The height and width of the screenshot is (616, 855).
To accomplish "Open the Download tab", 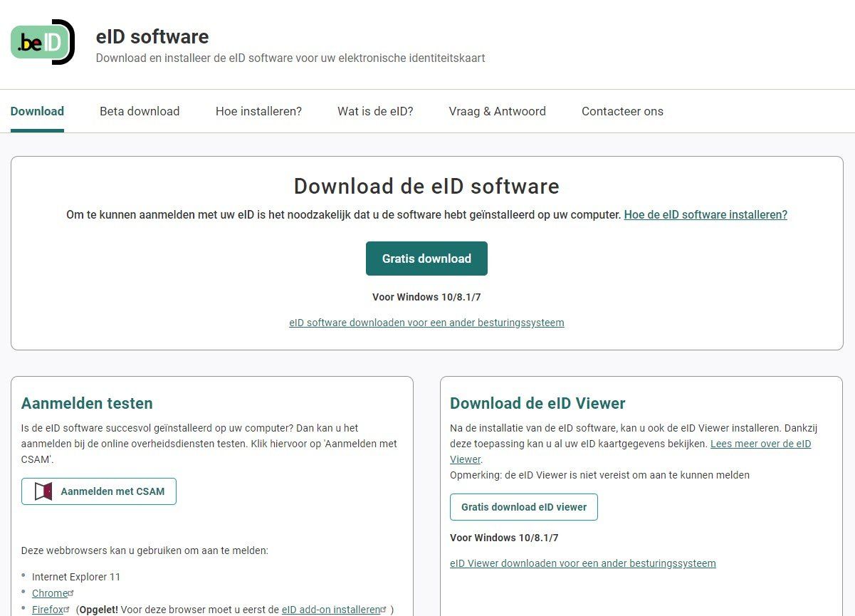I will [37, 111].
